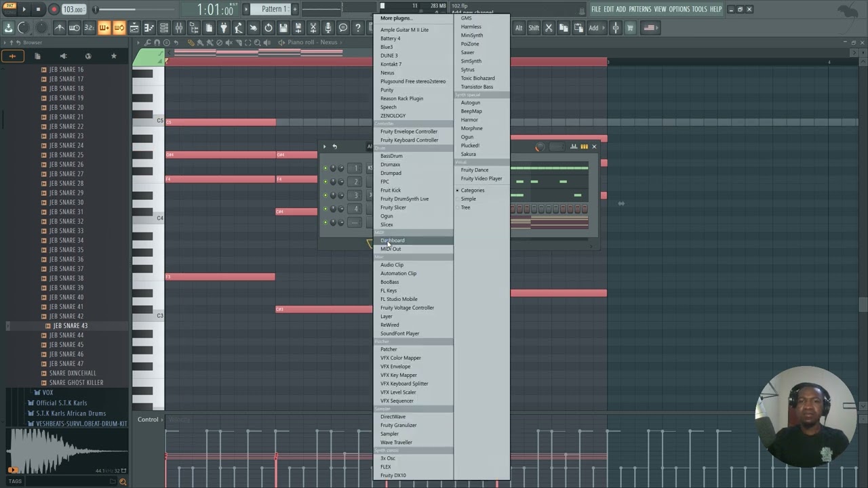The image size is (868, 488).
Task: Open the shopping cart content library icon
Action: pyautogui.click(x=630, y=28)
